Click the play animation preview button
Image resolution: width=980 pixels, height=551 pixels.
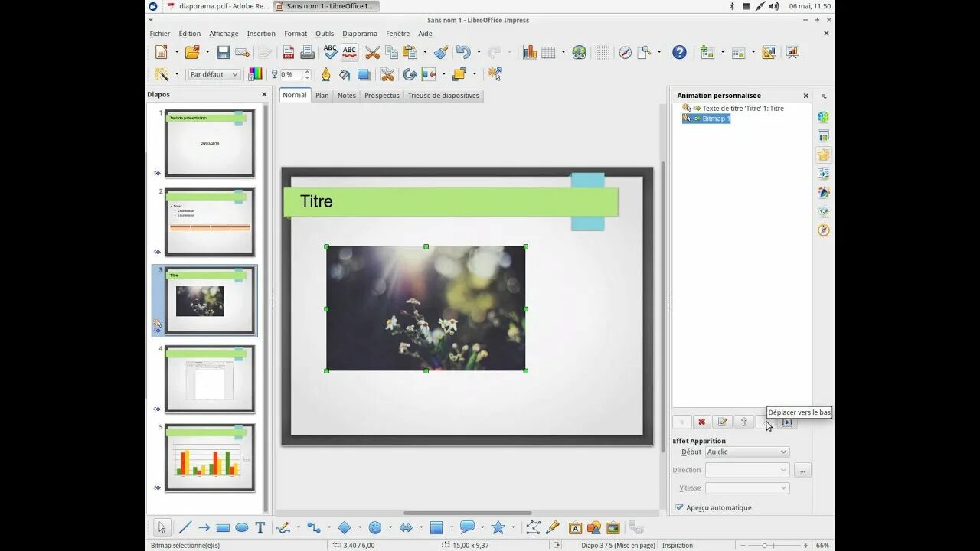[786, 422]
